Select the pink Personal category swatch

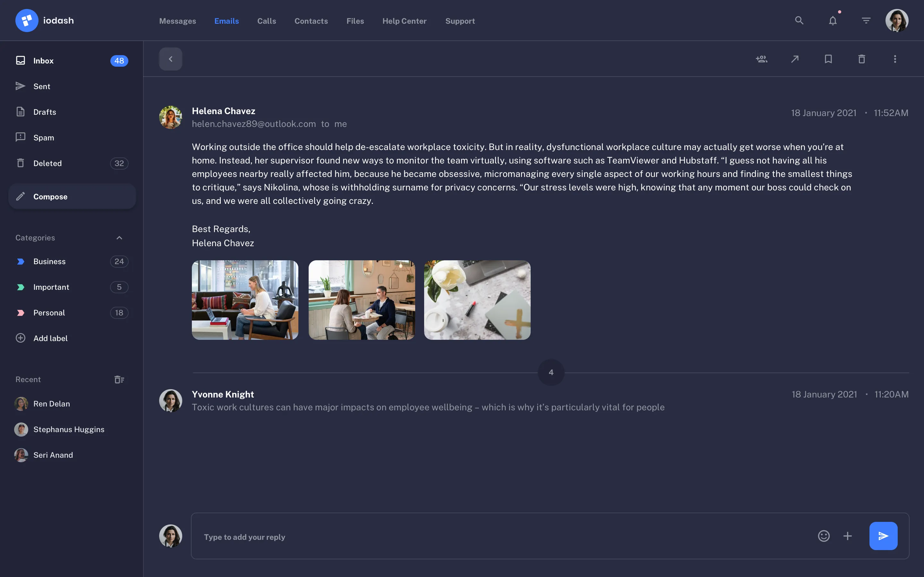pos(21,313)
